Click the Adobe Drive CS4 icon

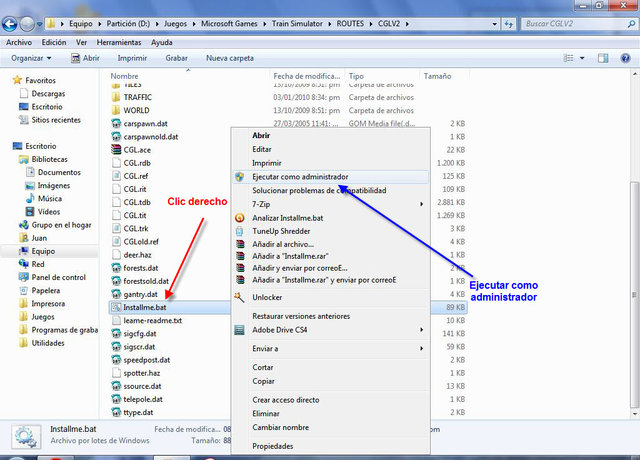pos(239,329)
